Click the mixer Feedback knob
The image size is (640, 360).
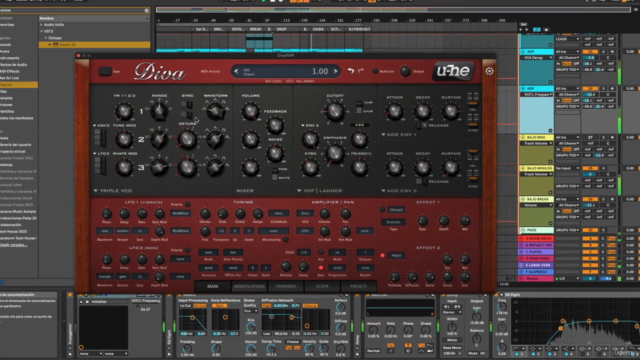tap(275, 126)
